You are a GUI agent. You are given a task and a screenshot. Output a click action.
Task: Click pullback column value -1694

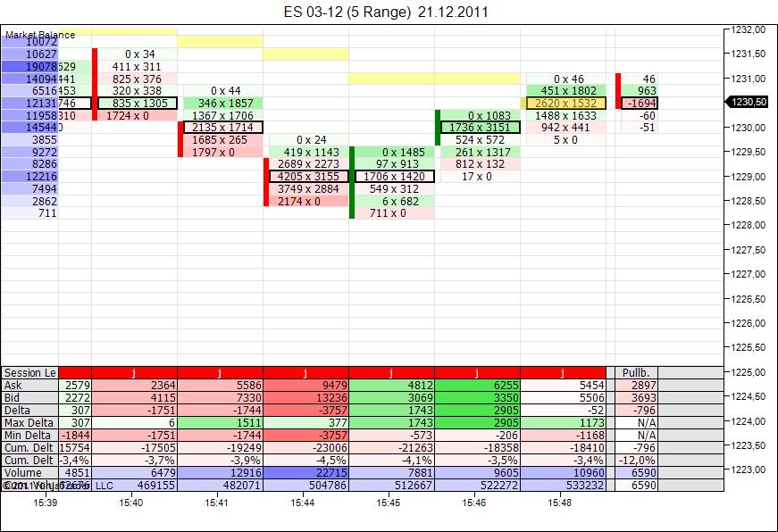click(640, 104)
